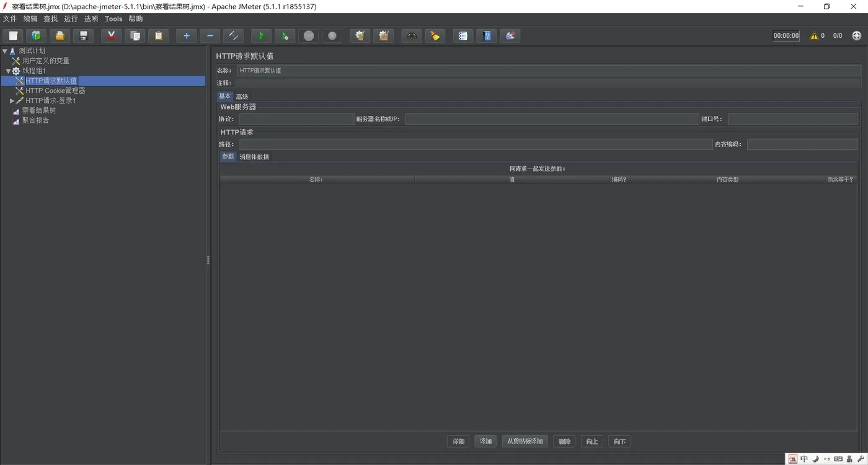Toggle the moon half/full-width icon
868x465 pixels.
pyautogui.click(x=815, y=459)
